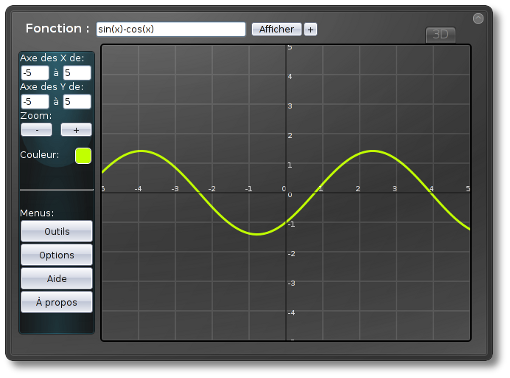Toggle the 3D view button
This screenshot has height=378, width=510.
pos(440,35)
